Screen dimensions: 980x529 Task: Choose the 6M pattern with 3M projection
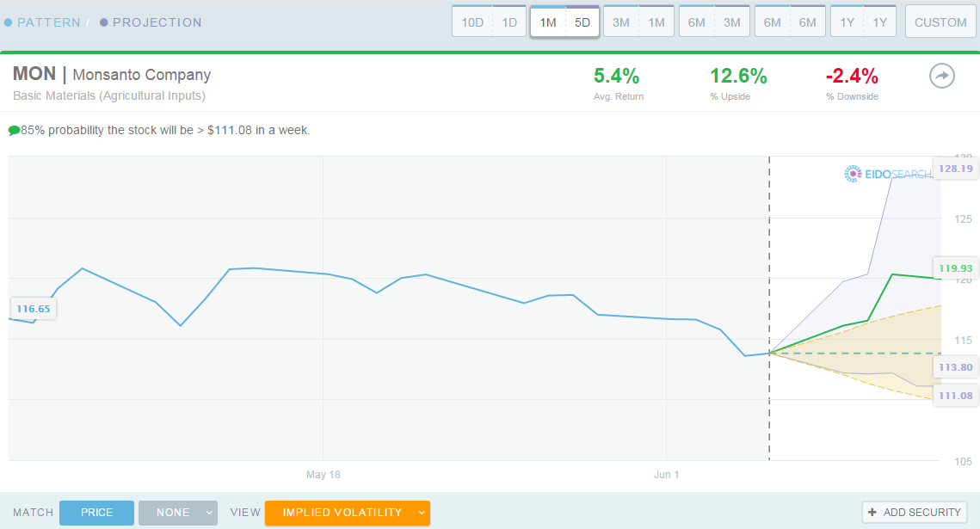coord(714,22)
